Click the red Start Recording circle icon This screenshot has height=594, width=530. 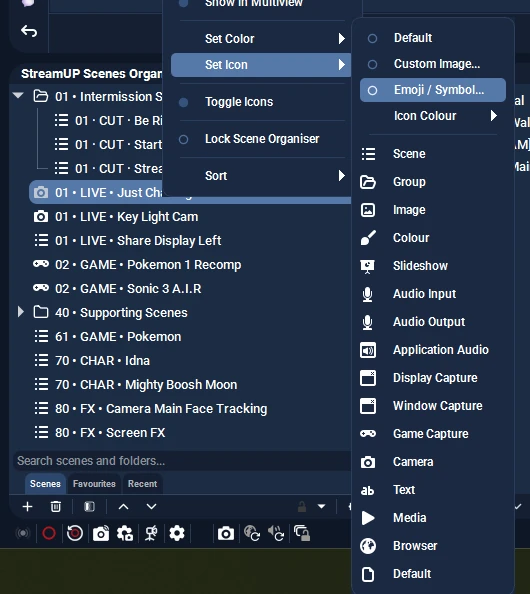[49, 533]
